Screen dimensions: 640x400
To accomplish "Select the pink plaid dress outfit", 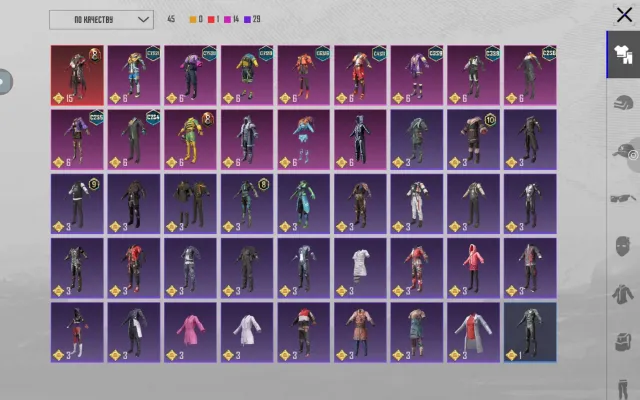I will pos(360,332).
